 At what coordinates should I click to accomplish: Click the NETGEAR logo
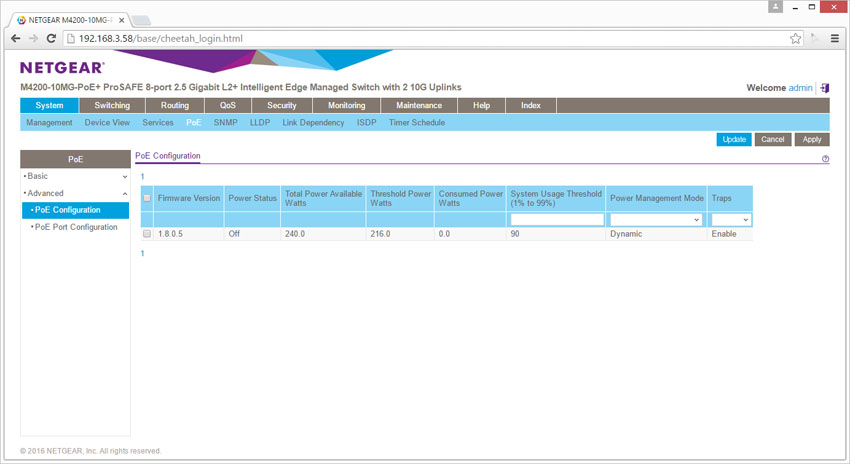point(62,68)
